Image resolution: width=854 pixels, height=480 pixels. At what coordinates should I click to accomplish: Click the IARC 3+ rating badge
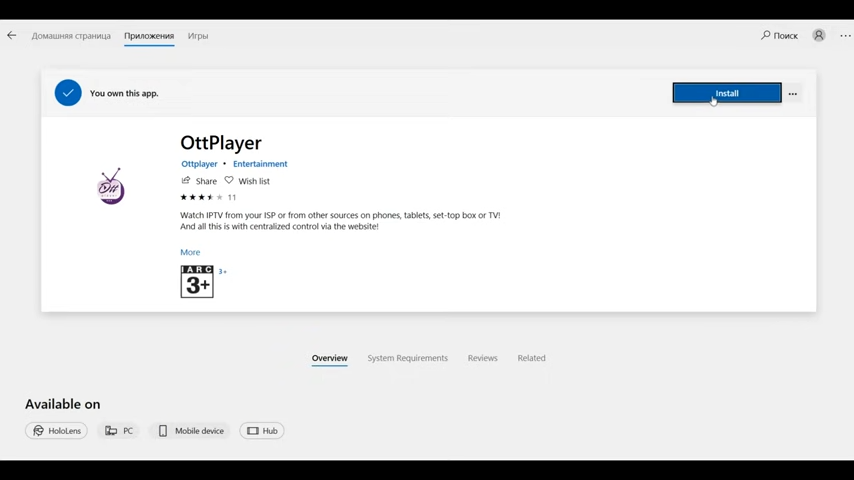pyautogui.click(x=197, y=282)
